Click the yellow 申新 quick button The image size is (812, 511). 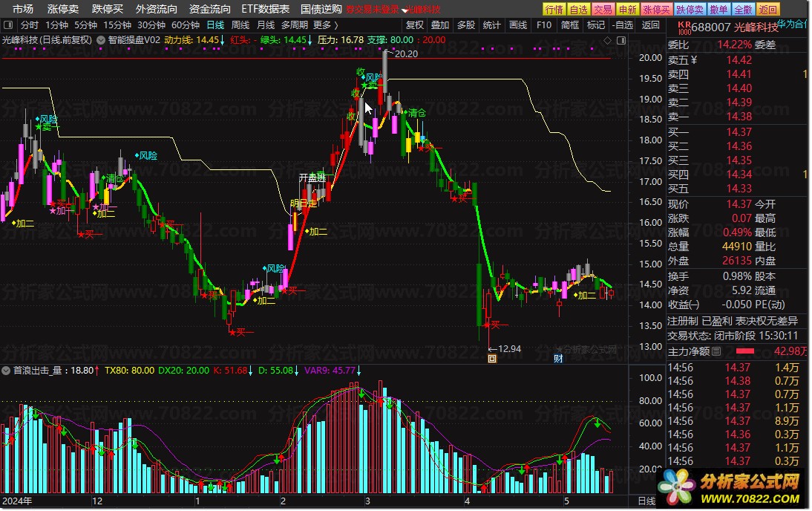[x=627, y=10]
